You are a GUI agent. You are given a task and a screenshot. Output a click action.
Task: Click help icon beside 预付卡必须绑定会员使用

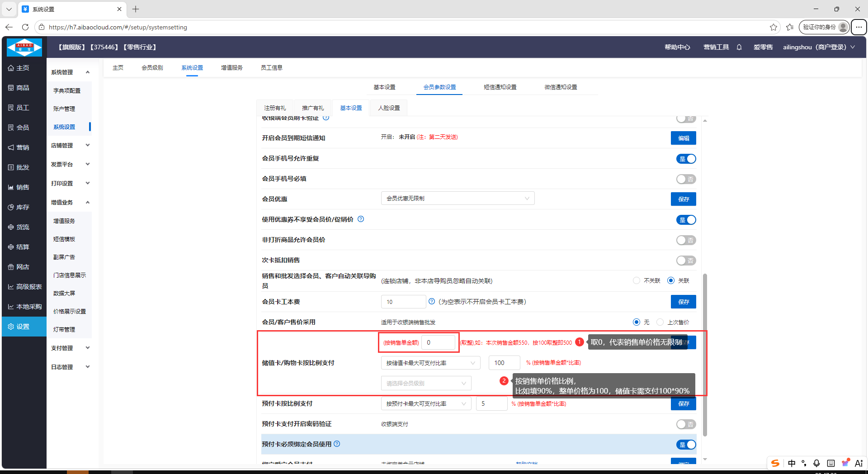[337, 444]
